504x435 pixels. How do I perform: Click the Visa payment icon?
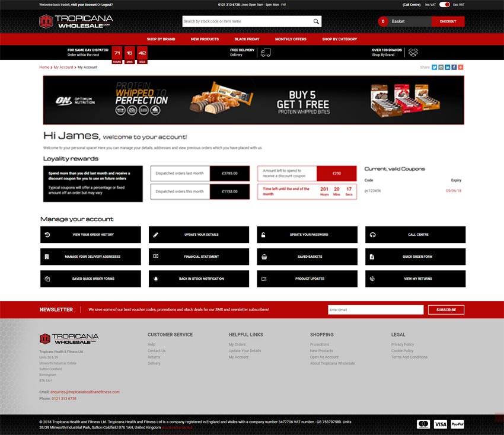(441, 424)
